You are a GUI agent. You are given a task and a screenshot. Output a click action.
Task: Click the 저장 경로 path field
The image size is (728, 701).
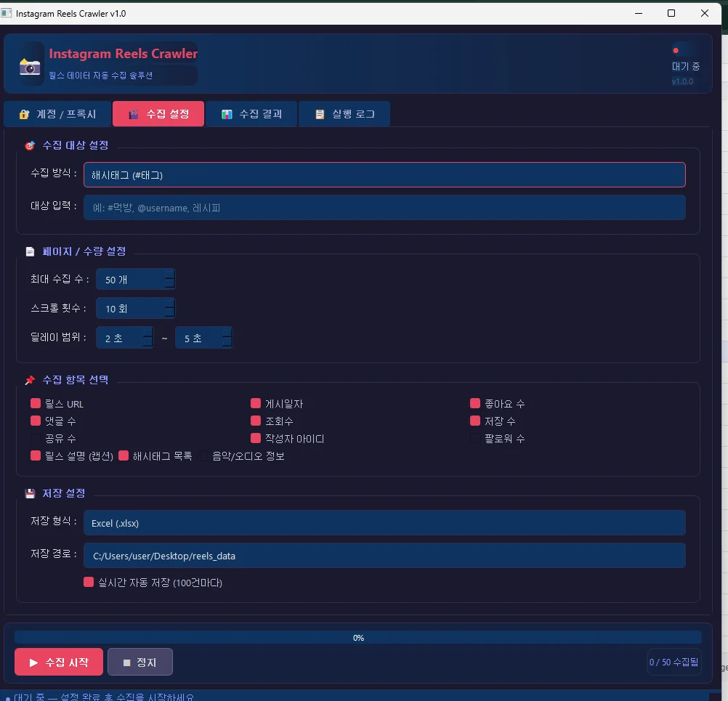tap(384, 555)
